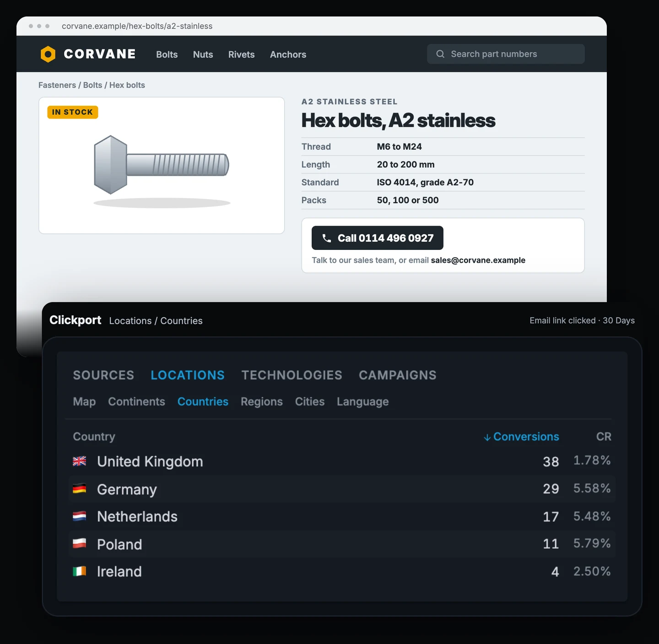Click the hex bolt product image

pyautogui.click(x=162, y=166)
